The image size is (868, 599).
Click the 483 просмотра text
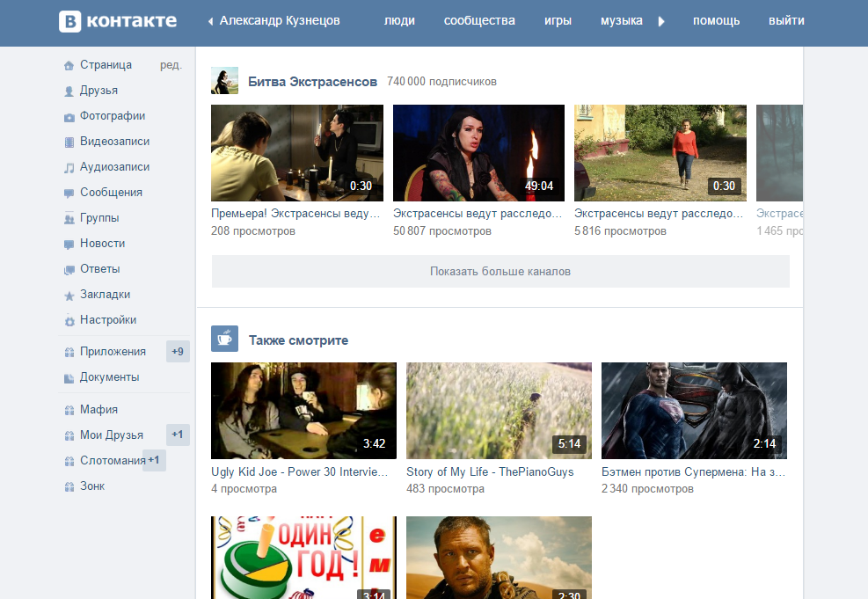tap(445, 489)
